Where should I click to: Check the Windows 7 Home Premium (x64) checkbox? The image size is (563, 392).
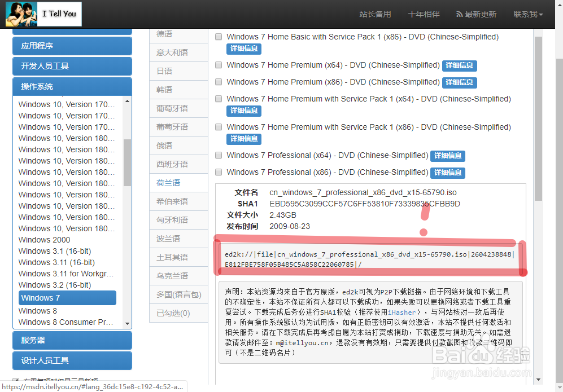click(x=219, y=65)
